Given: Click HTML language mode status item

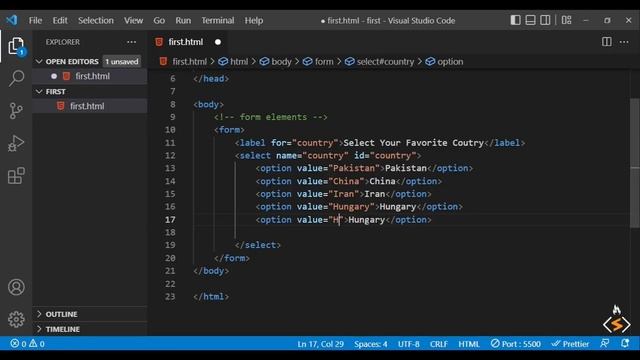Looking at the screenshot, I should tap(469, 344).
